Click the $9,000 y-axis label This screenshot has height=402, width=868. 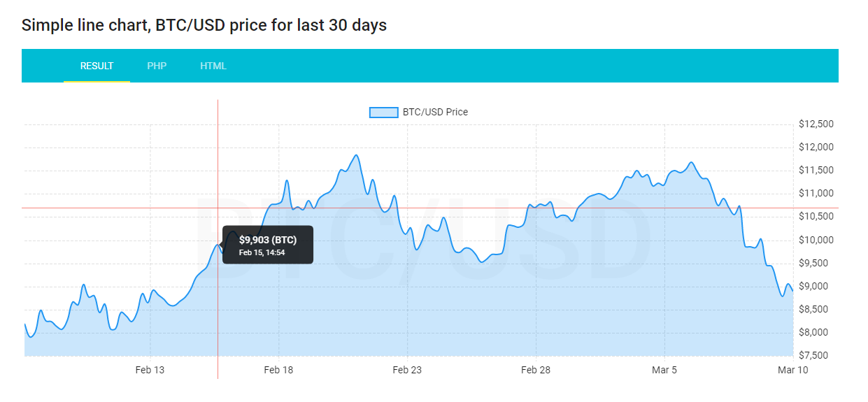pyautogui.click(x=816, y=286)
